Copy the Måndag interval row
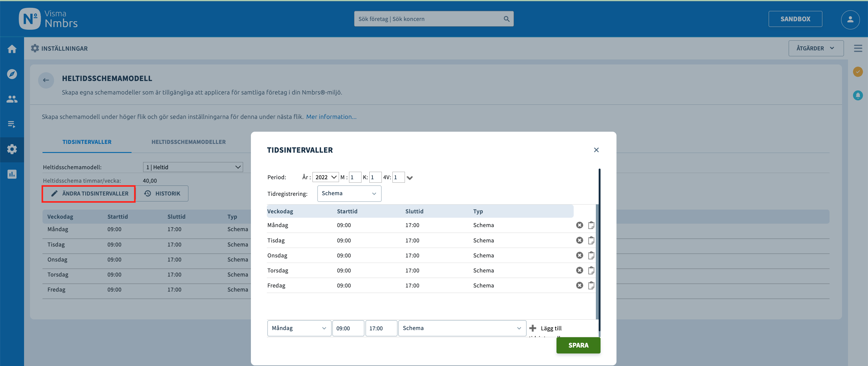868x366 pixels. [591, 225]
